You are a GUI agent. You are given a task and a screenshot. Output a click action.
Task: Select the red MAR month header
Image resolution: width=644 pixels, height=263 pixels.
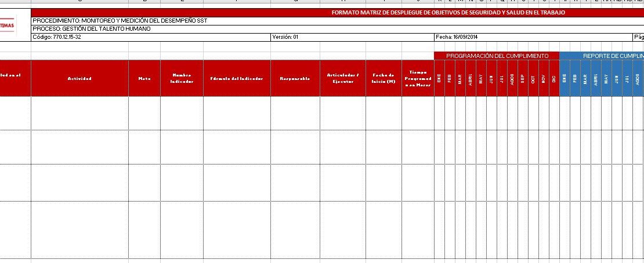(x=461, y=78)
